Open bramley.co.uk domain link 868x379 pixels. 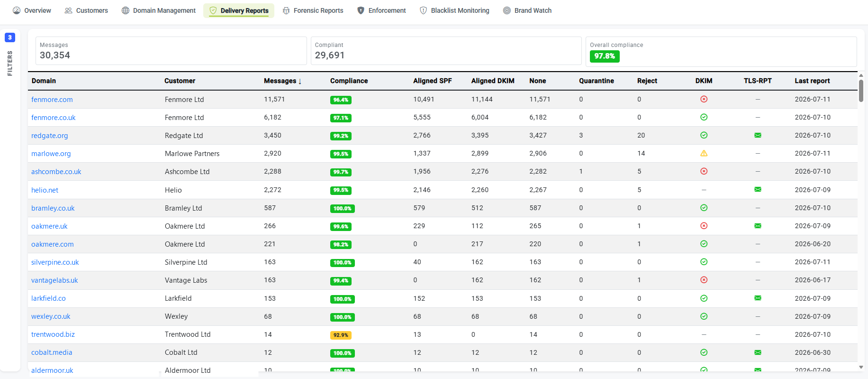(53, 208)
